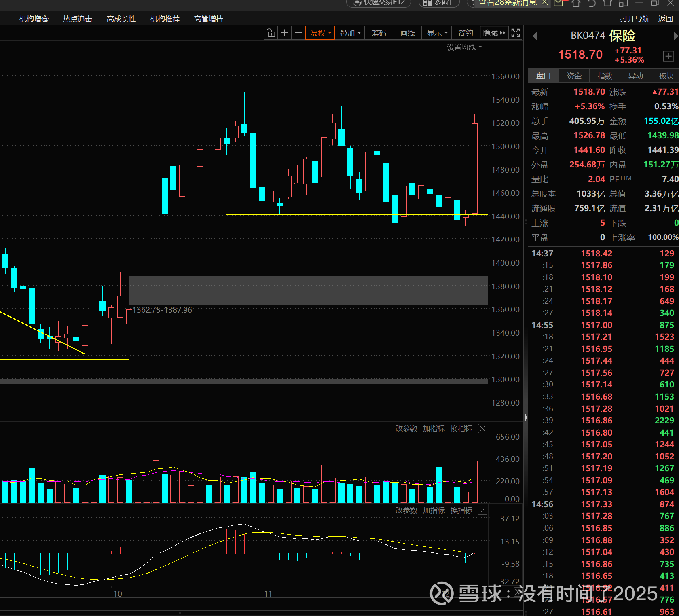679x616 pixels.
Task: View the 28 new messages notification
Action: [508, 3]
